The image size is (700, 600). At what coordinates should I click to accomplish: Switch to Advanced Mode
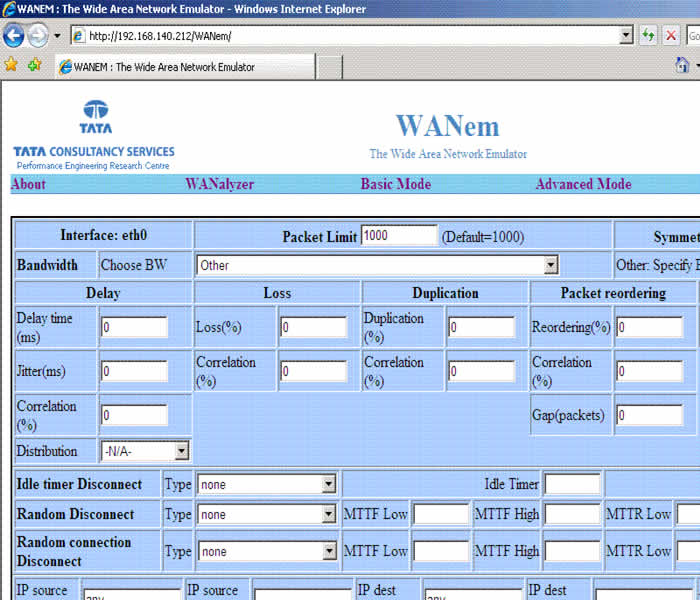583,184
